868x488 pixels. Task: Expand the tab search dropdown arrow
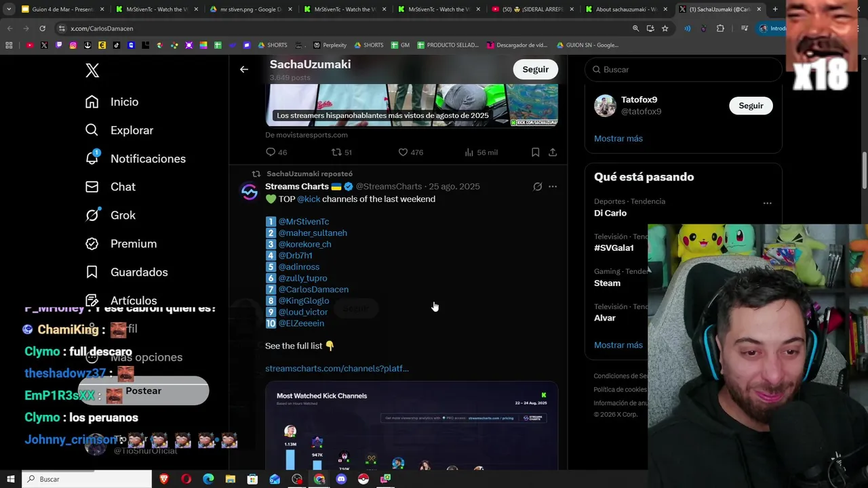pyautogui.click(x=7, y=9)
